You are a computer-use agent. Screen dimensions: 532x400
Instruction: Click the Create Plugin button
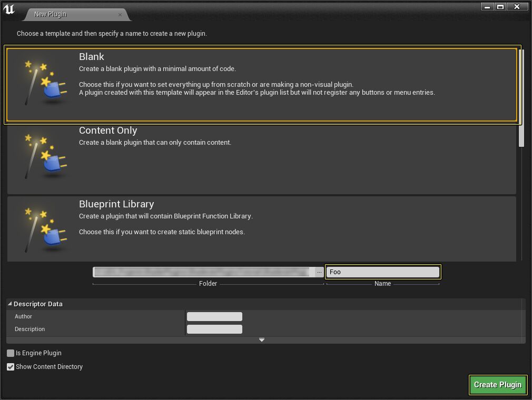pyautogui.click(x=497, y=385)
